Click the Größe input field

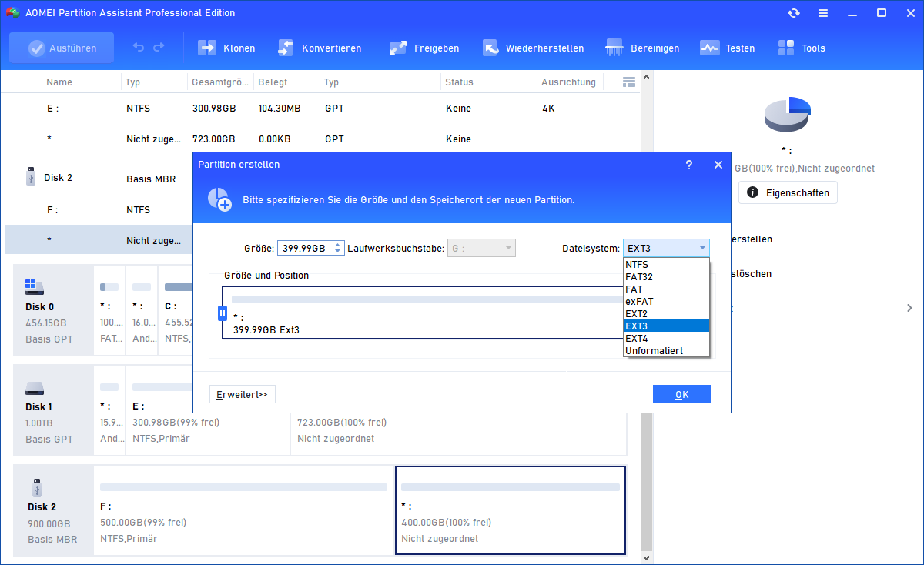(305, 248)
